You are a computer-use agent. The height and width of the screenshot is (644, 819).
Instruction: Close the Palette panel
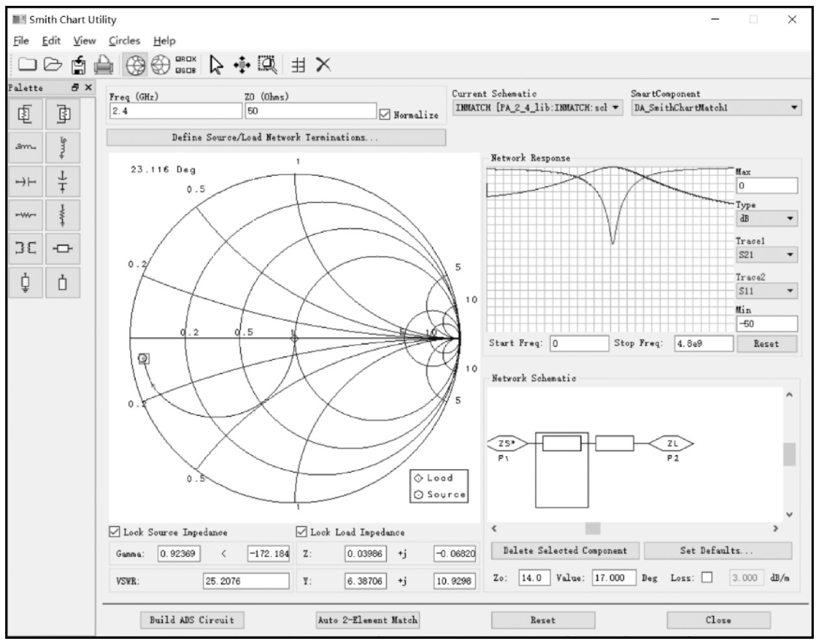pyautogui.click(x=88, y=87)
